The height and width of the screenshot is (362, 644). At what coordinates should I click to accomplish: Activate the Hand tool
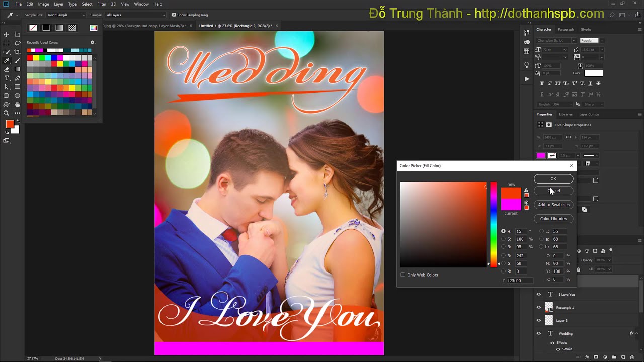tap(18, 104)
